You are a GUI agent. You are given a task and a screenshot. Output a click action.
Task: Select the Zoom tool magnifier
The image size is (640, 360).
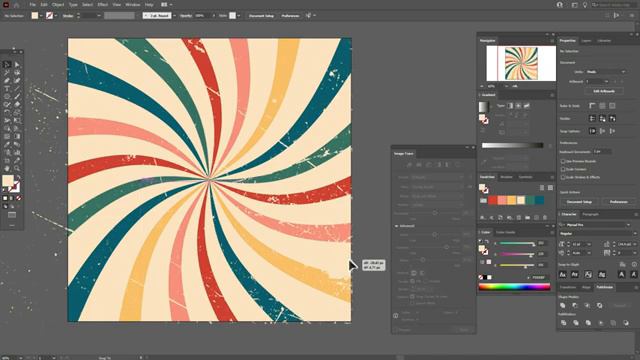pos(17,168)
